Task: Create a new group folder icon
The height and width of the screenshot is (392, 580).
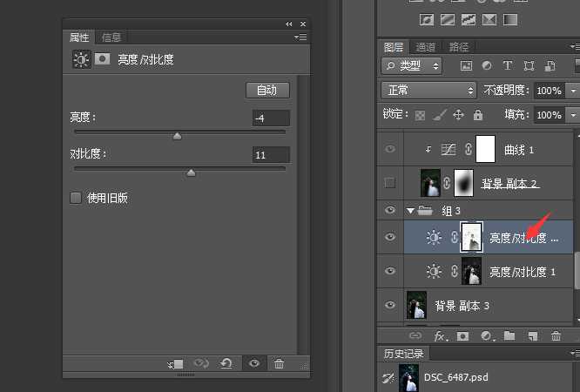Action: click(509, 335)
